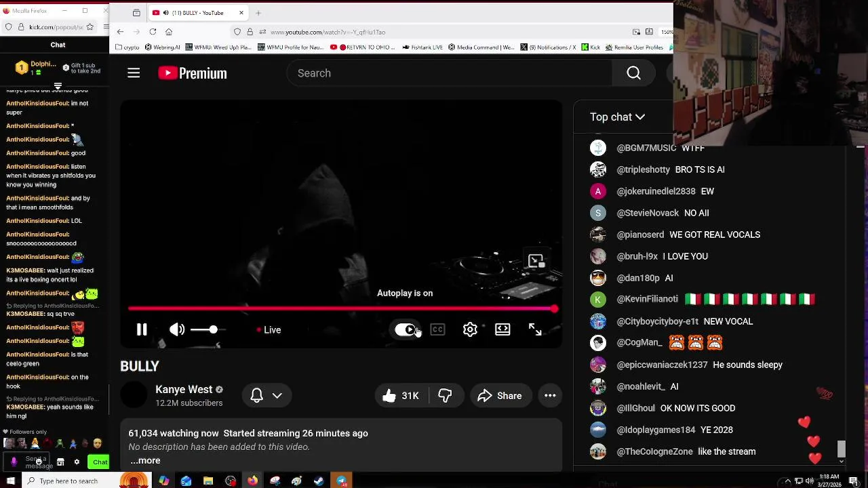The height and width of the screenshot is (488, 868).
Task: Dislike the BULLY video
Action: click(446, 396)
